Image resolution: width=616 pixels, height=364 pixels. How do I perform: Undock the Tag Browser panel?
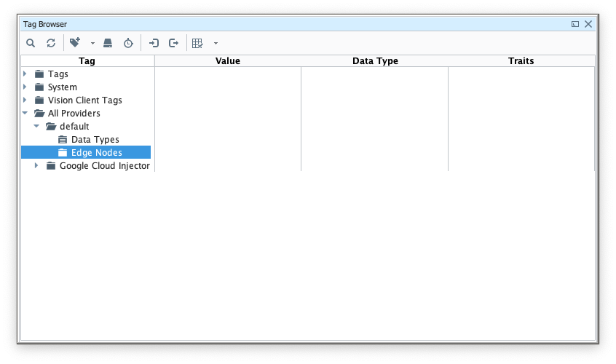pyautogui.click(x=575, y=24)
